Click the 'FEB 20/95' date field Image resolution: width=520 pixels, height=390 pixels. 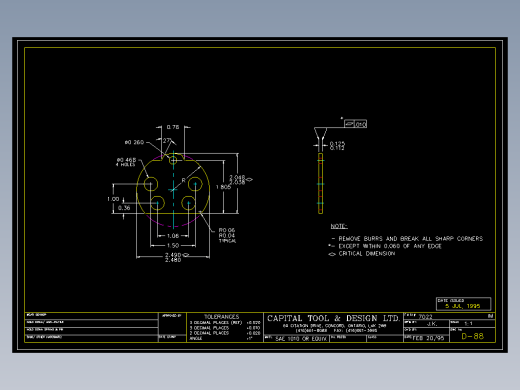click(428, 338)
